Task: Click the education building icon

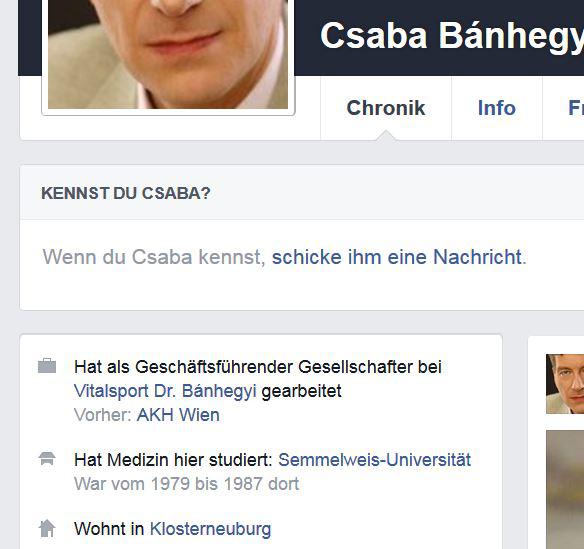Action: tap(47, 458)
